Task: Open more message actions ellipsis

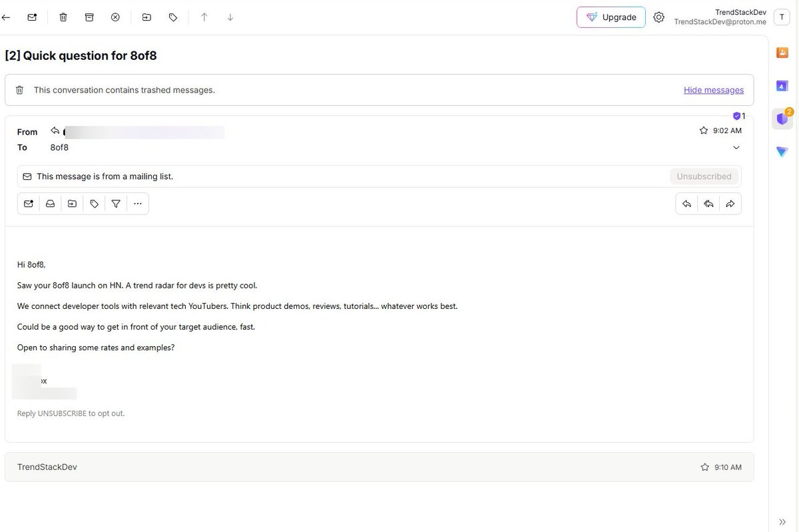Action: [x=138, y=204]
